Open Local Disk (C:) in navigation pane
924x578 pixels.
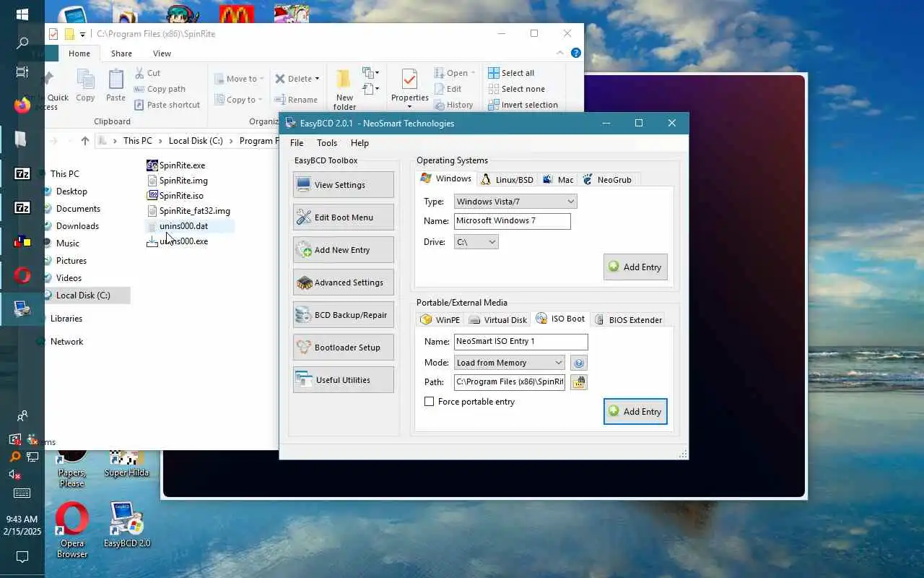(83, 296)
